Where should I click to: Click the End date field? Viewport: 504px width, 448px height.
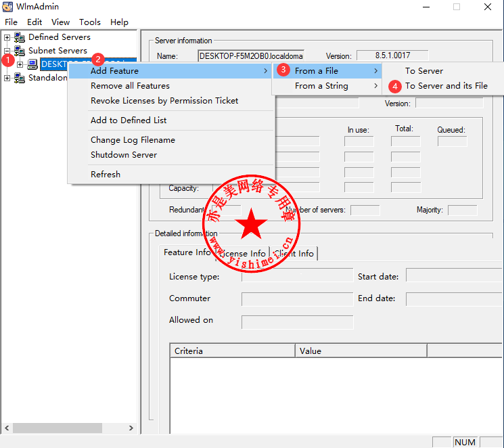point(454,299)
